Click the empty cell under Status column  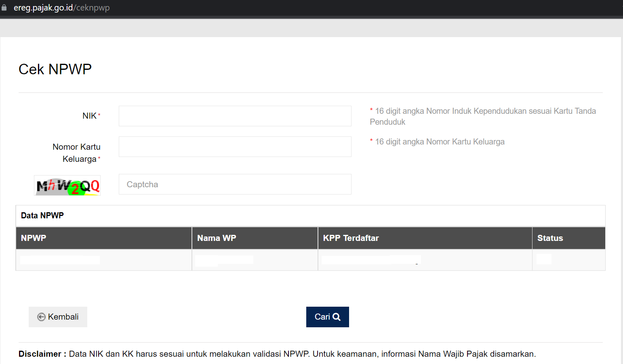pos(568,260)
